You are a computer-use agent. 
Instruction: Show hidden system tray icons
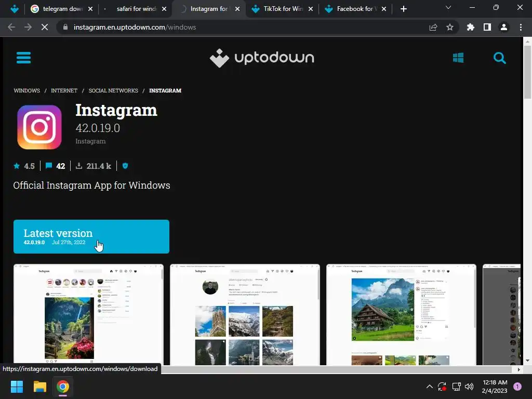[429, 387]
